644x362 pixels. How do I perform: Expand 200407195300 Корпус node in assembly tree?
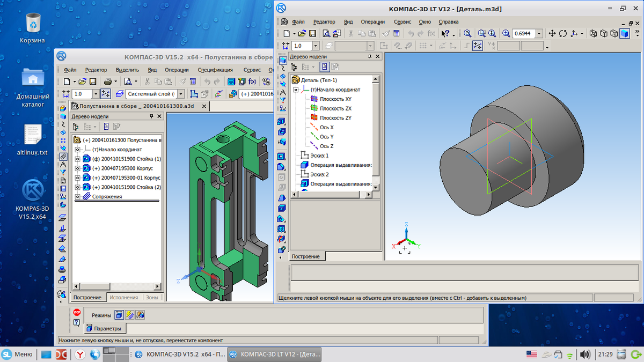click(x=77, y=168)
